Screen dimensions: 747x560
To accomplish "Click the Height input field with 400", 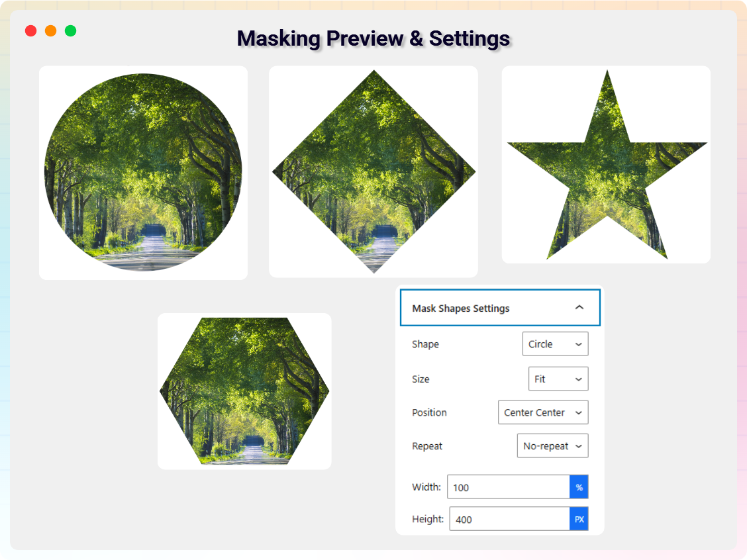I will click(509, 520).
